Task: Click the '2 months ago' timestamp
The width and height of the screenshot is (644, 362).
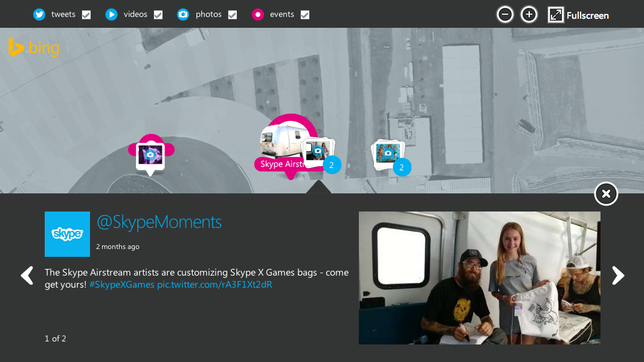Action: pos(117,247)
